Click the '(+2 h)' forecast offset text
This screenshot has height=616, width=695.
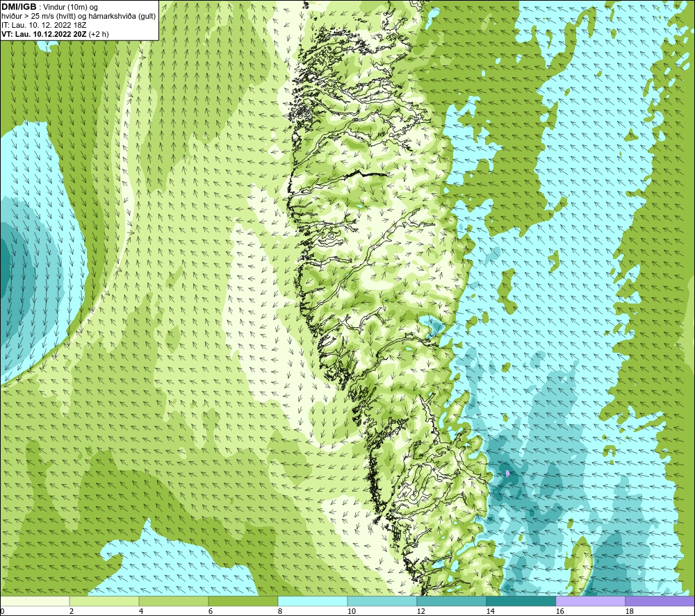point(99,34)
